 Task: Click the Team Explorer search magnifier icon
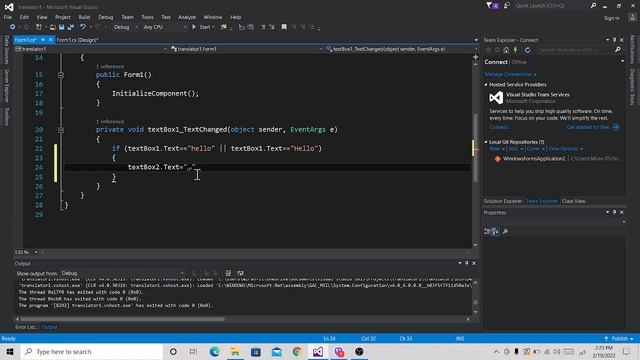click(x=618, y=50)
